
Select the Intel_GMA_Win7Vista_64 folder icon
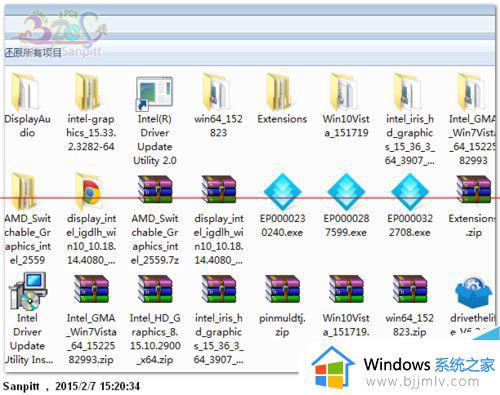(471, 93)
